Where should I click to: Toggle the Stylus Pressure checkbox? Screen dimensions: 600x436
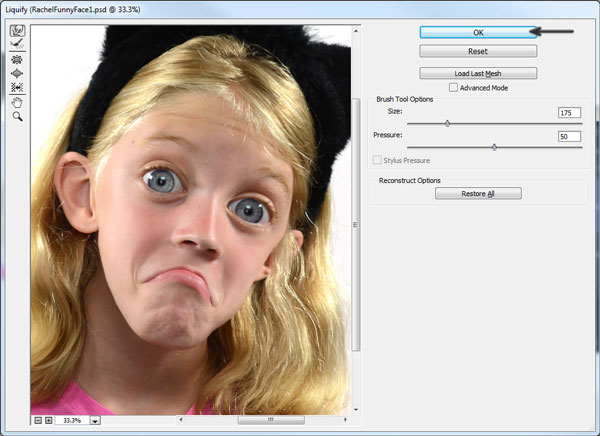377,160
